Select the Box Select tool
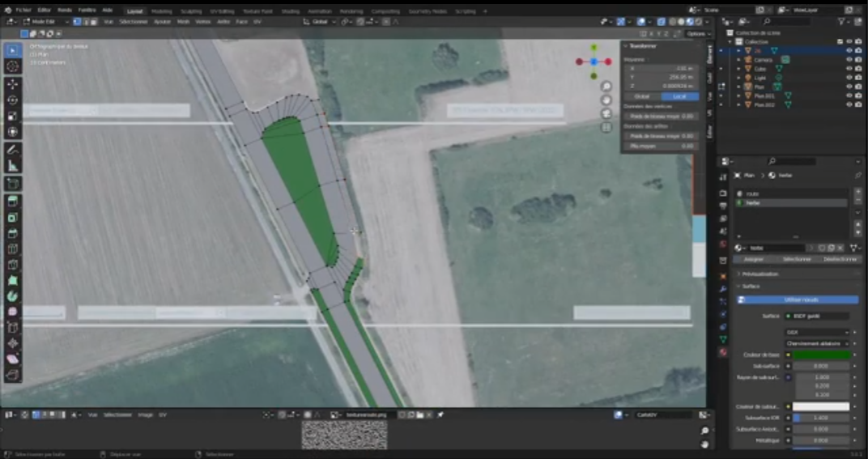This screenshot has width=868, height=459. coord(13,50)
